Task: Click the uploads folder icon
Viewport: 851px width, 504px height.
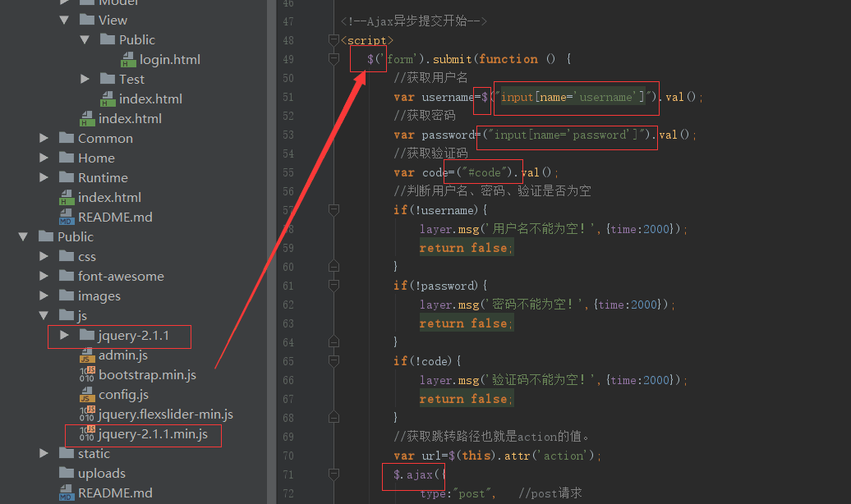Action: click(67, 473)
